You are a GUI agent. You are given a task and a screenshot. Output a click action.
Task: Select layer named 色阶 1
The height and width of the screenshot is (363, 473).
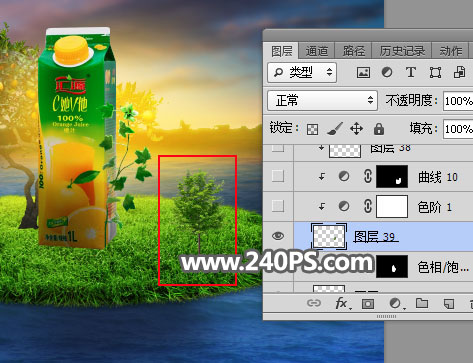tap(435, 207)
